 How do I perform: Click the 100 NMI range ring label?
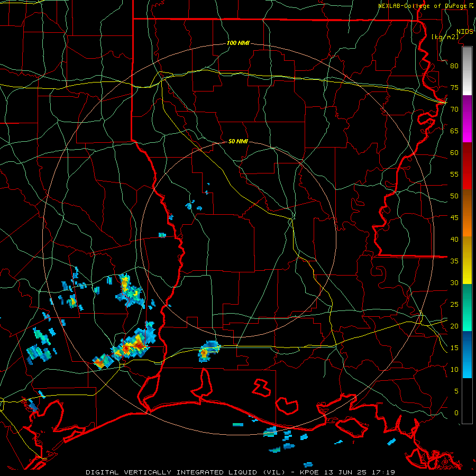pos(238,43)
